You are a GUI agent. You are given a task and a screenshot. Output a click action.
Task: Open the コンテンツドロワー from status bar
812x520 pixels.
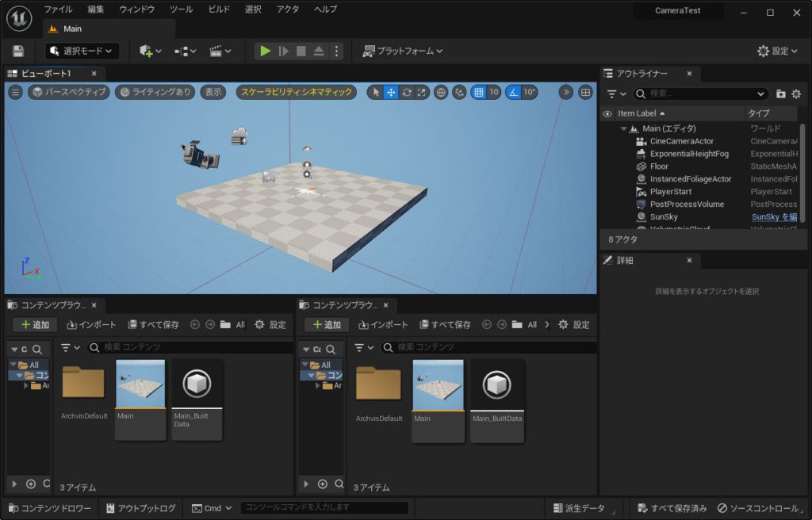coord(50,508)
